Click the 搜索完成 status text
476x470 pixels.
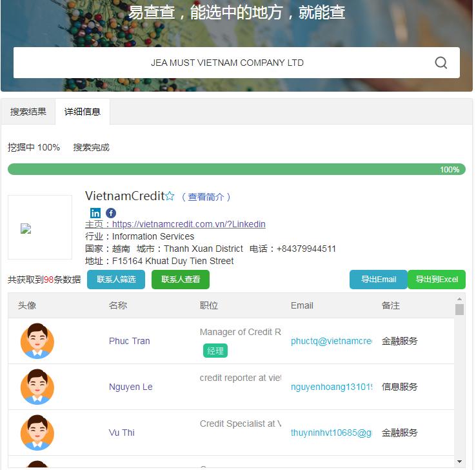[91, 147]
